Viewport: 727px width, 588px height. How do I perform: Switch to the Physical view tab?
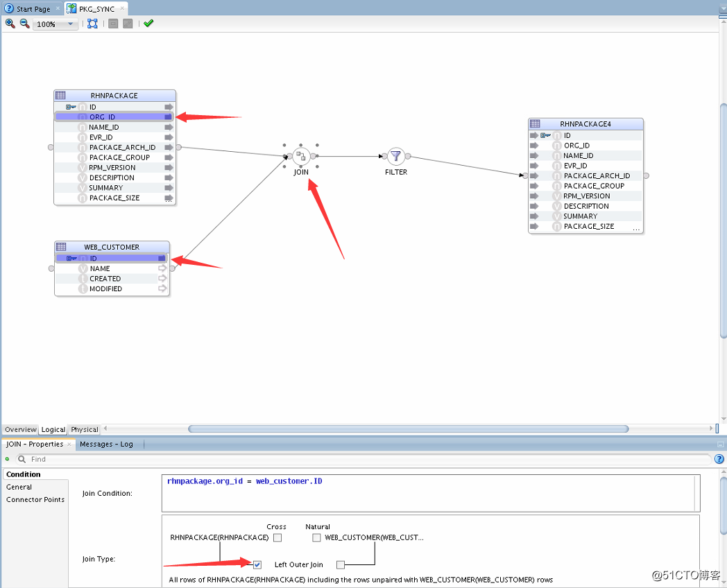click(x=85, y=429)
